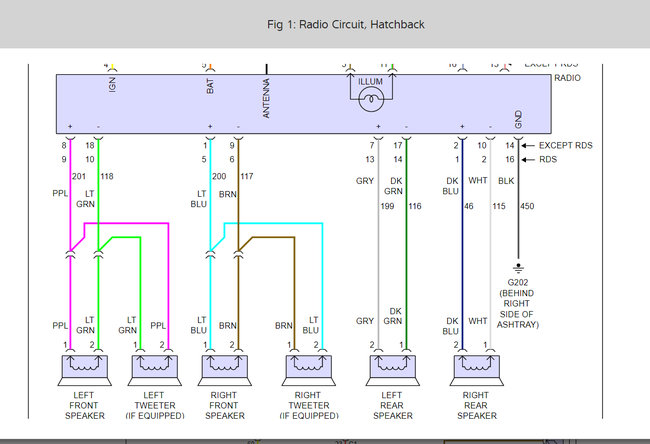Click the LEFT REAR SPEAKER caption

(393, 405)
